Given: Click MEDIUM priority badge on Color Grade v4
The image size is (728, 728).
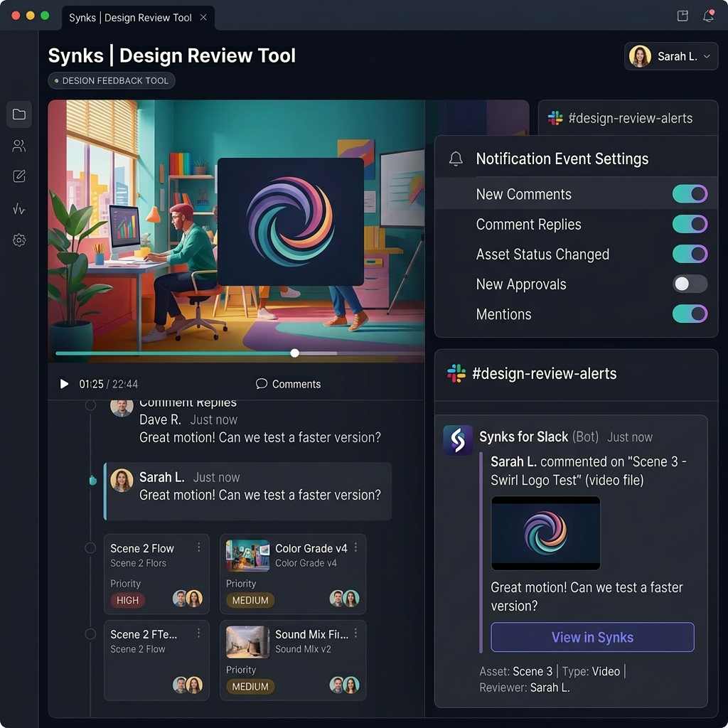Looking at the screenshot, I should [x=250, y=600].
